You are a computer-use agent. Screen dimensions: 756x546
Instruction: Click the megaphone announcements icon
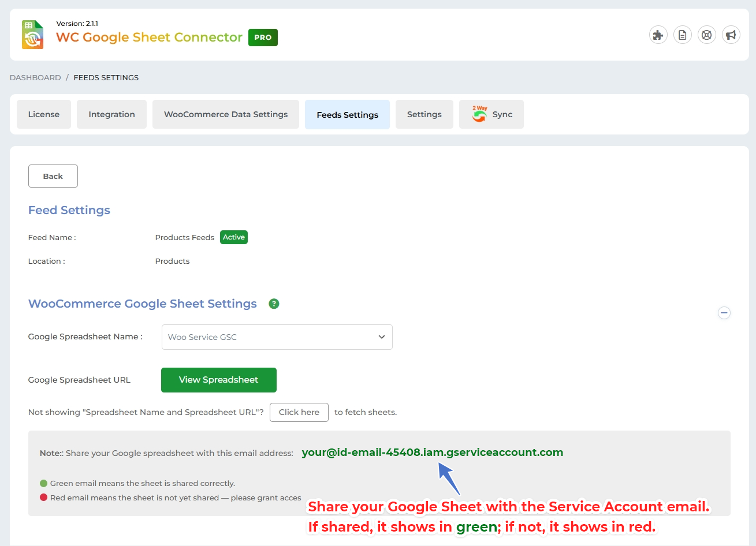point(731,35)
